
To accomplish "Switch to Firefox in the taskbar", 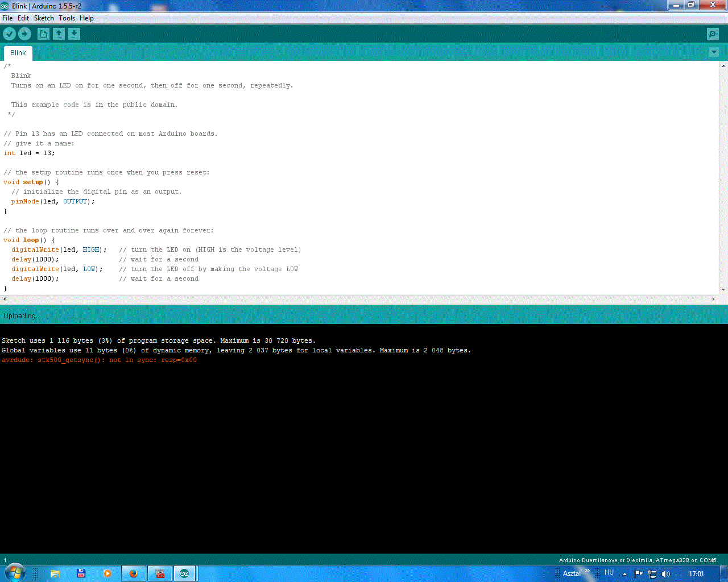I will pos(134,573).
